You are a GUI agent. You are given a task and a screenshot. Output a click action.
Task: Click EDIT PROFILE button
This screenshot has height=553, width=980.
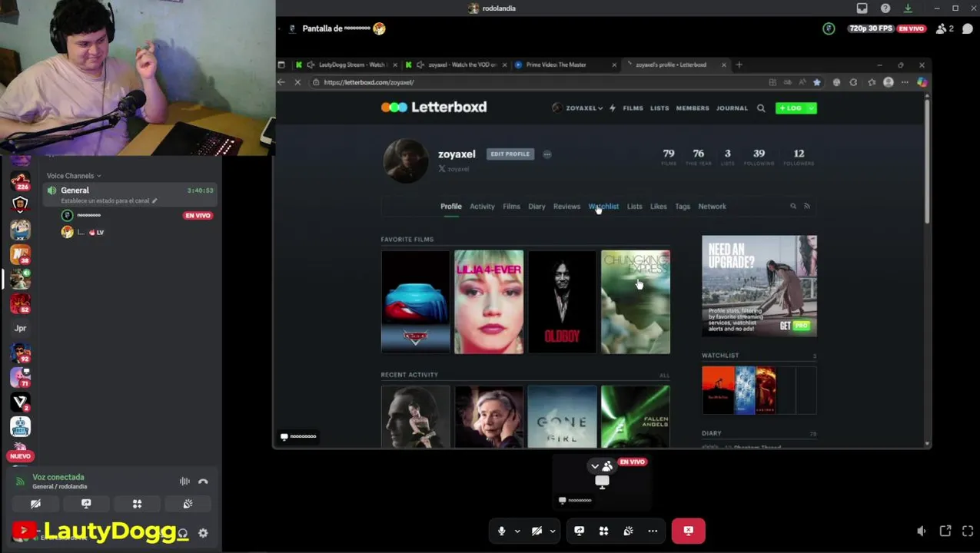click(510, 154)
